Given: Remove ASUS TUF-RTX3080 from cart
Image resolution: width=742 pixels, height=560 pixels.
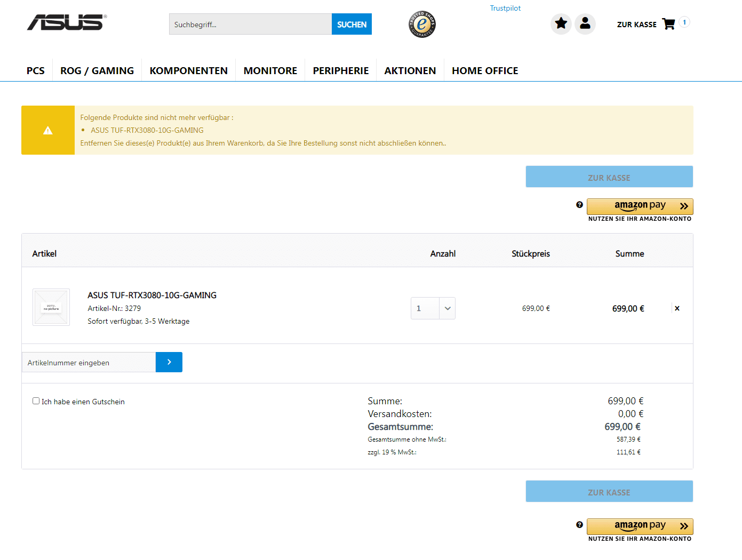Looking at the screenshot, I should (677, 308).
